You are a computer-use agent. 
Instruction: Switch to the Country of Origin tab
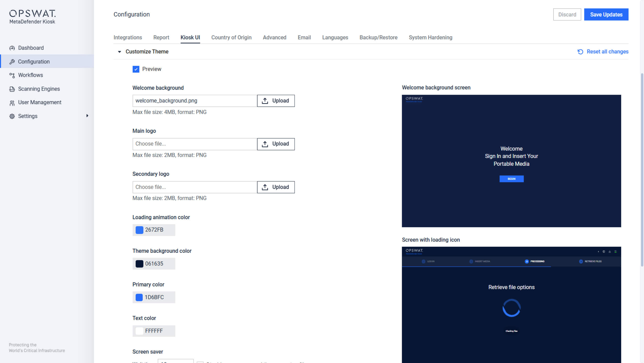(231, 37)
